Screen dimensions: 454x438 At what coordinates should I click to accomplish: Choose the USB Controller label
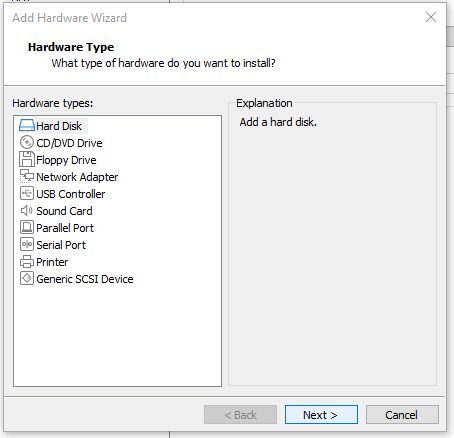click(71, 194)
